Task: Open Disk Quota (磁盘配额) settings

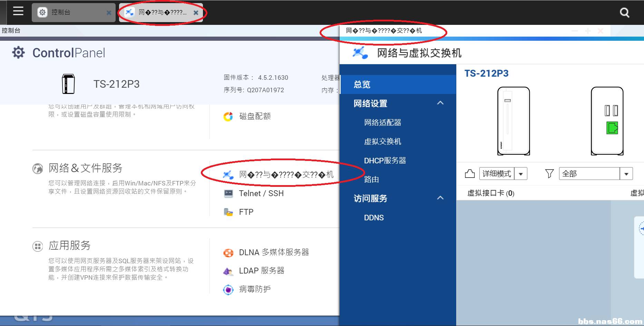Action: (254, 116)
